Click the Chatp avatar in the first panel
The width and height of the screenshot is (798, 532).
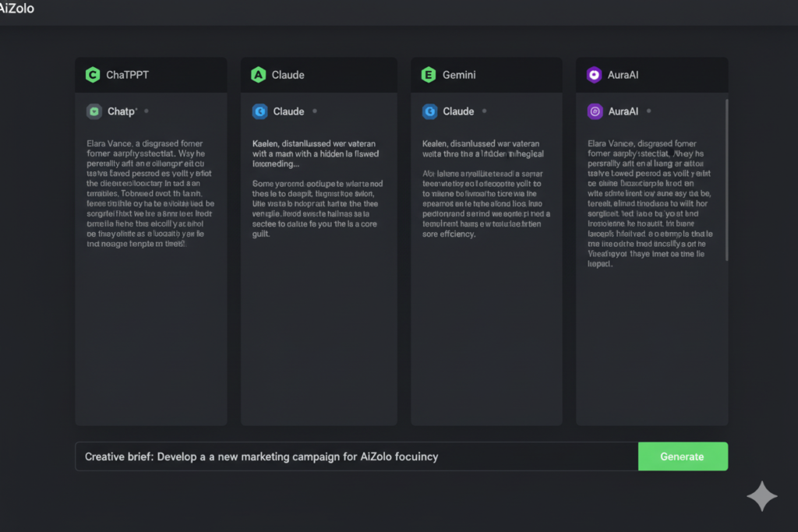[93, 111]
